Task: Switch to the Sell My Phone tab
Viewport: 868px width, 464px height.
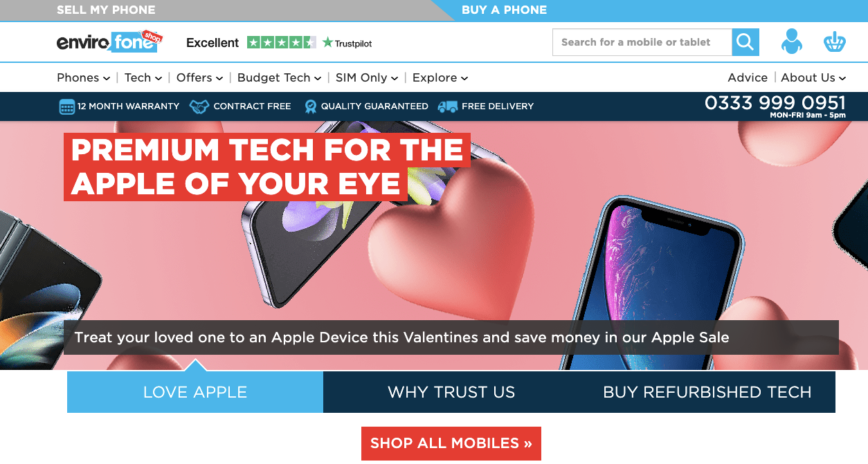Action: tap(106, 10)
